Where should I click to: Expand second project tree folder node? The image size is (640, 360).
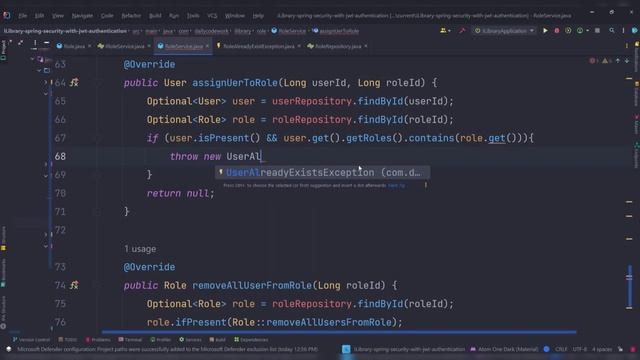39,70
